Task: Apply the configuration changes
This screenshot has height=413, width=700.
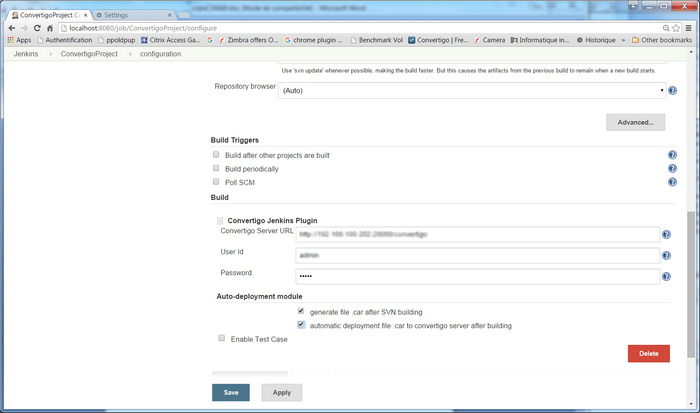Action: click(x=282, y=392)
